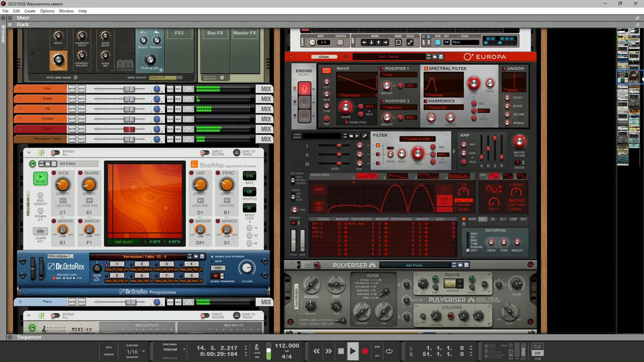
Task: Expand the Snare mix channel triangle
Action: tap(20, 99)
